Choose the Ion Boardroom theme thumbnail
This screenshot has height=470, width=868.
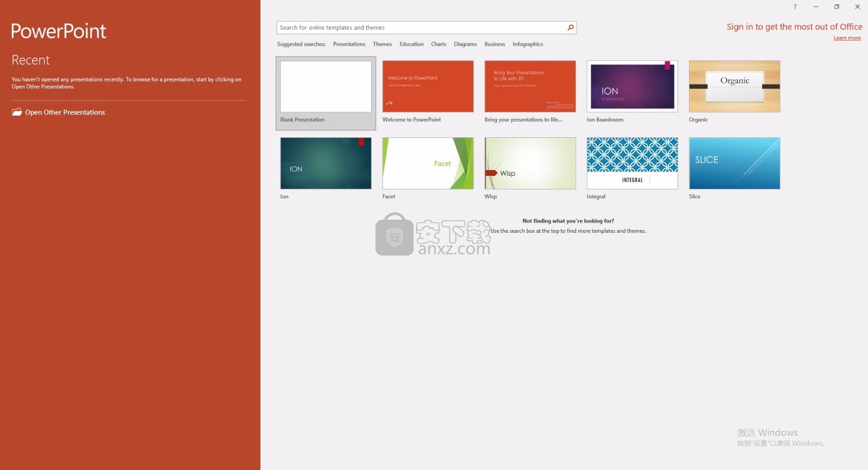click(632, 86)
